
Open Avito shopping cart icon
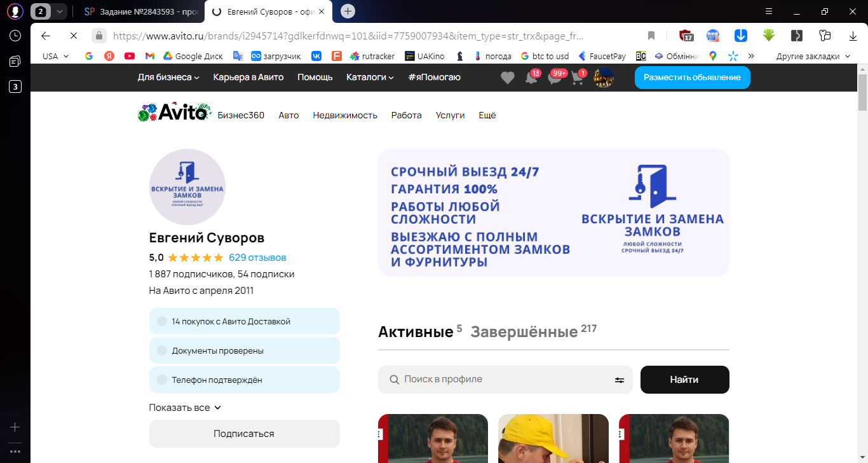(578, 78)
